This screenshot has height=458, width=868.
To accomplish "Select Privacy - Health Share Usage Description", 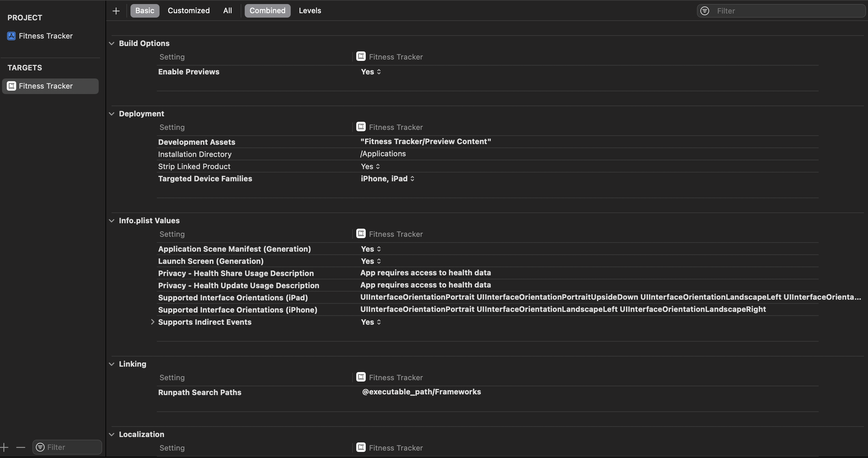I will pyautogui.click(x=236, y=273).
